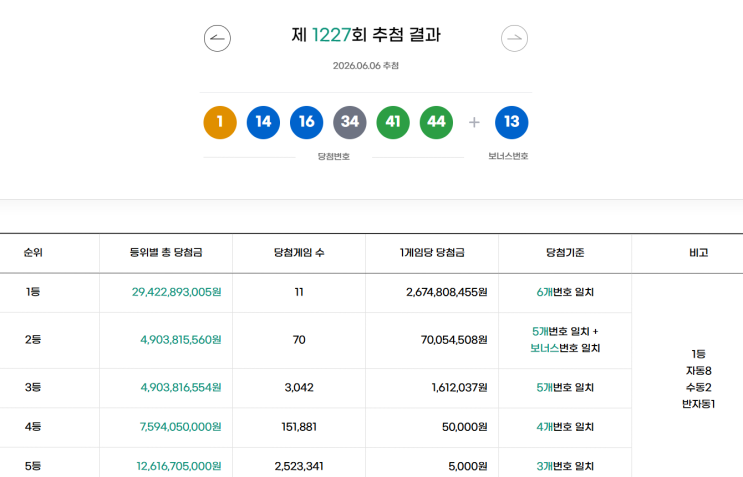Click the 2등 rank cell
Image resolution: width=743 pixels, height=477 pixels.
33,340
